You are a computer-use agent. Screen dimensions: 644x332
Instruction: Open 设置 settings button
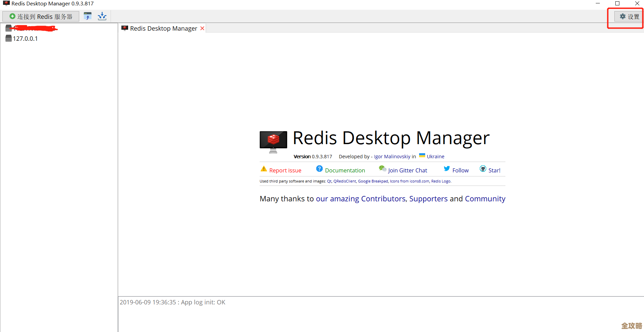629,16
